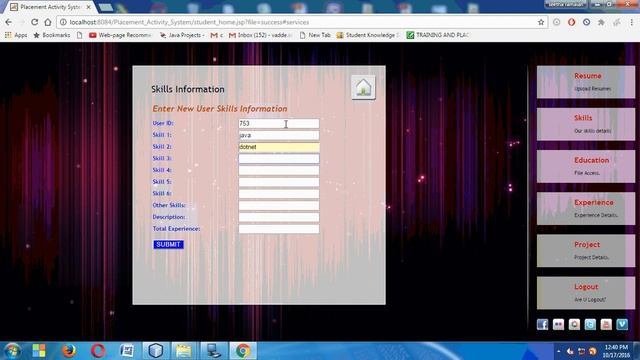Focus the Total Experience input field

(x=279, y=229)
